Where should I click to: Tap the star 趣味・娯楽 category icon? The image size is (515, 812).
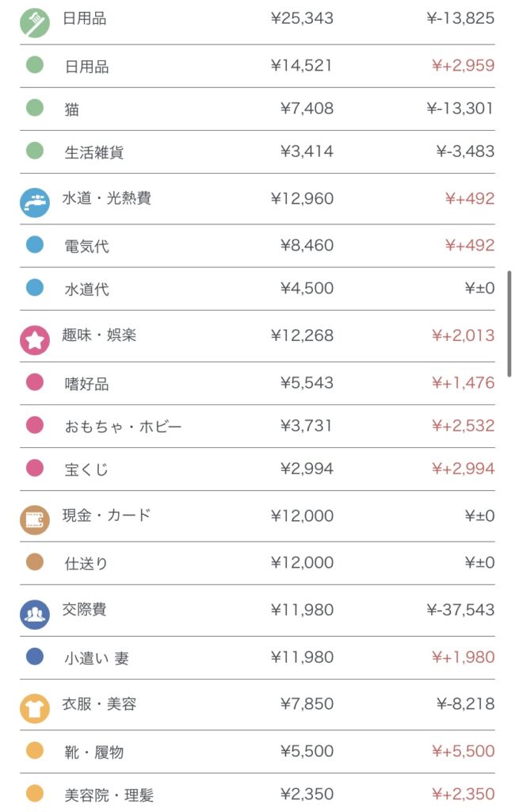click(34, 339)
